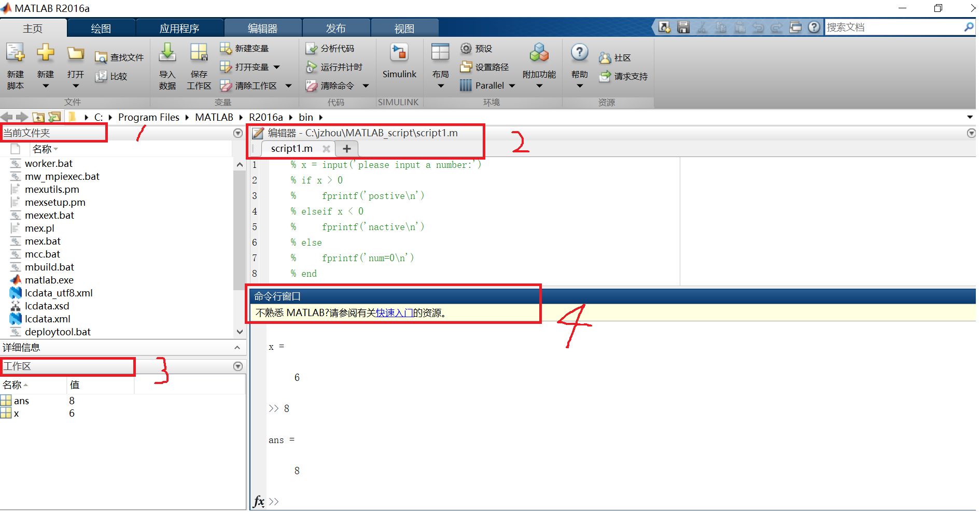
Task: Expand the Clear Commands (清除命令) dropdown
Action: tap(366, 86)
